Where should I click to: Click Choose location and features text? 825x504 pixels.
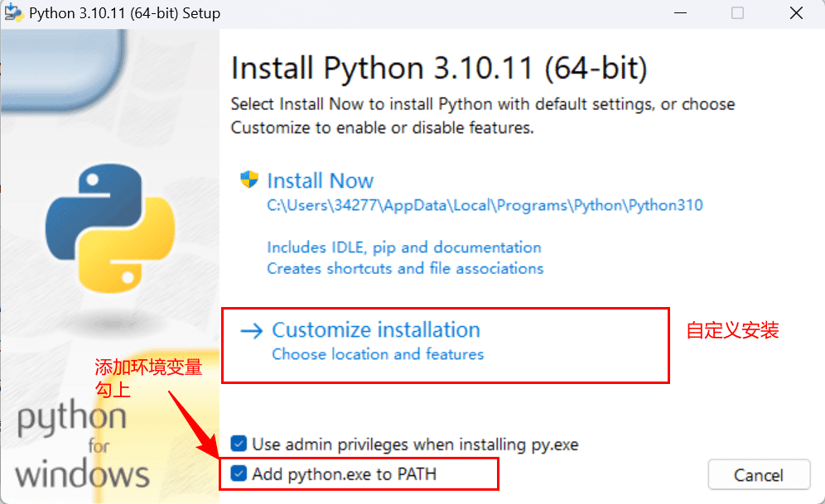point(377,353)
